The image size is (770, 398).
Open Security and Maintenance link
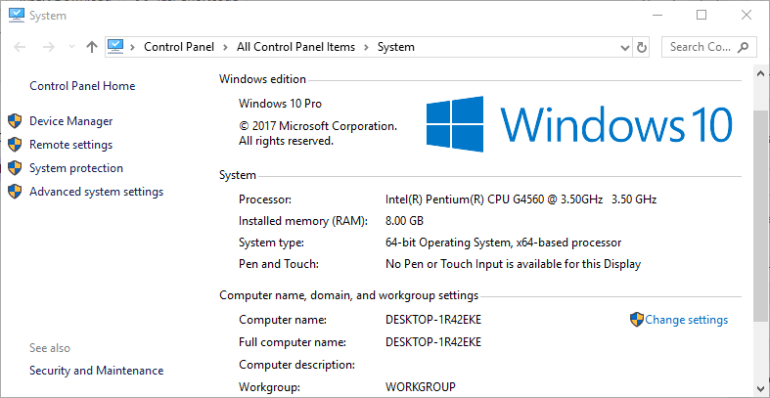click(x=96, y=370)
